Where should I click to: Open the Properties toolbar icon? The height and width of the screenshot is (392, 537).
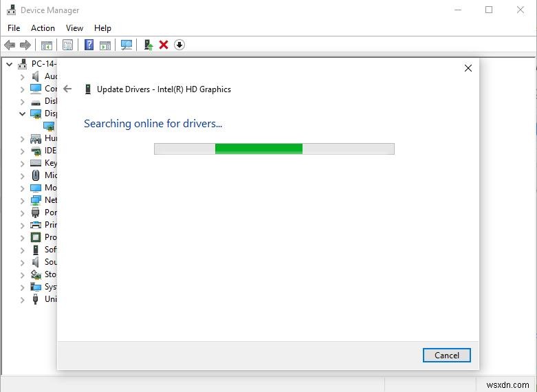(67, 45)
